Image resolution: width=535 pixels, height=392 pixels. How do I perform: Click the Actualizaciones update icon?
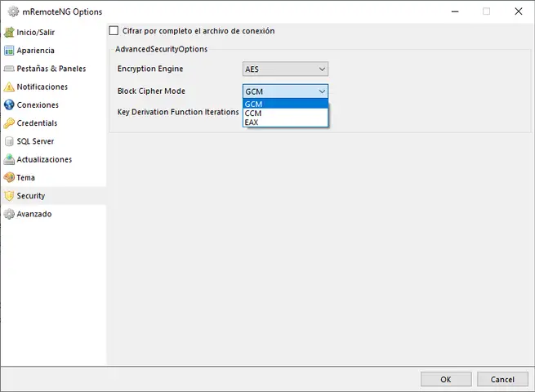9,159
